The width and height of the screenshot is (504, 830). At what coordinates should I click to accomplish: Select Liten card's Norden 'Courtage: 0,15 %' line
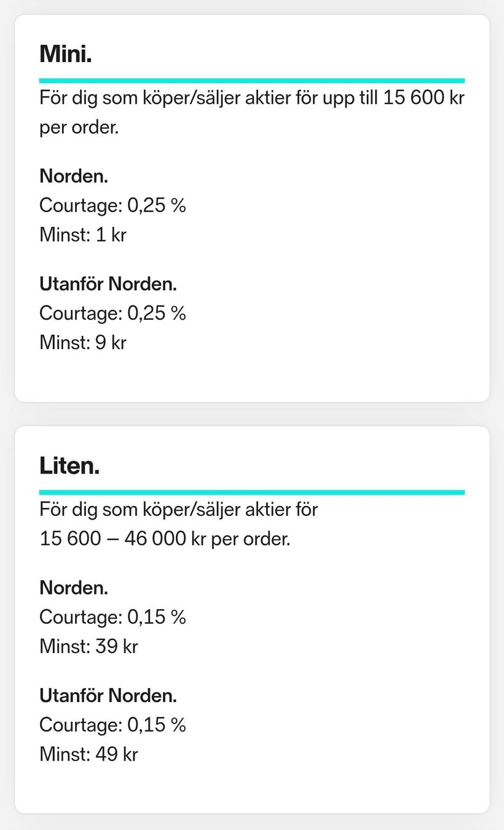click(x=112, y=617)
